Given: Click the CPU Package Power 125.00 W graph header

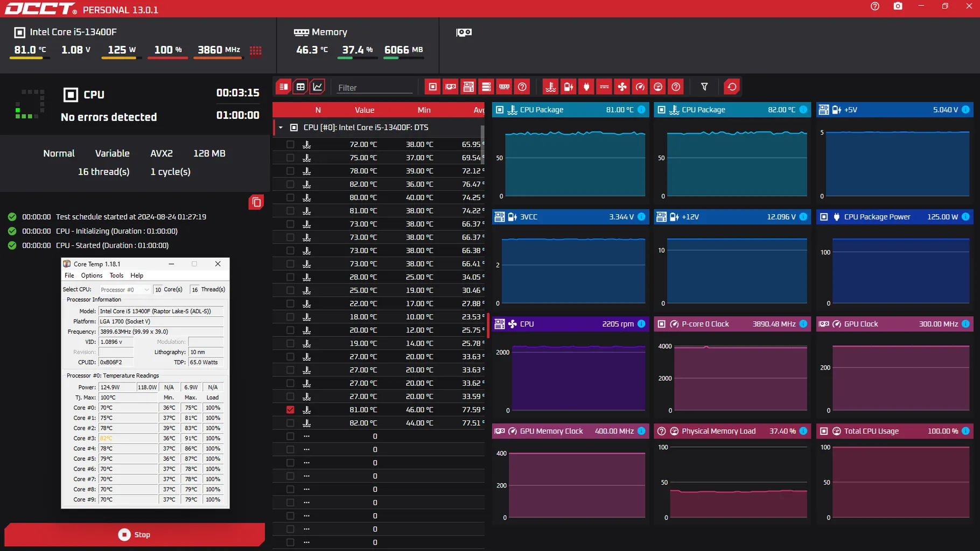Looking at the screenshot, I should [894, 216].
